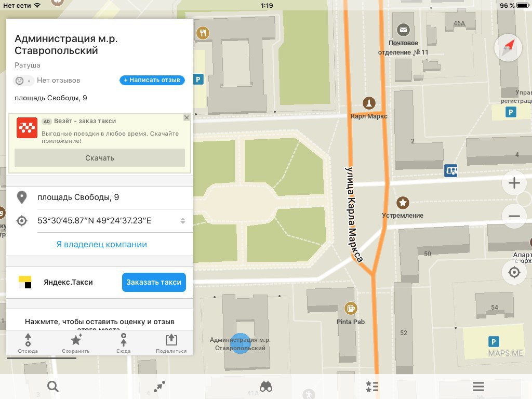Tap площадь Свободы, 9 row with pin icon
This screenshot has width=532, height=399.
pyautogui.click(x=100, y=197)
